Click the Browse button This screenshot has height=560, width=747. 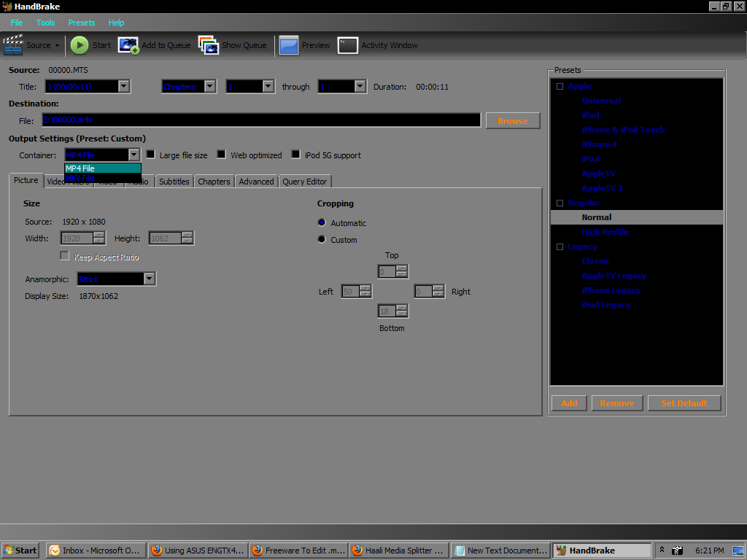[x=513, y=120]
